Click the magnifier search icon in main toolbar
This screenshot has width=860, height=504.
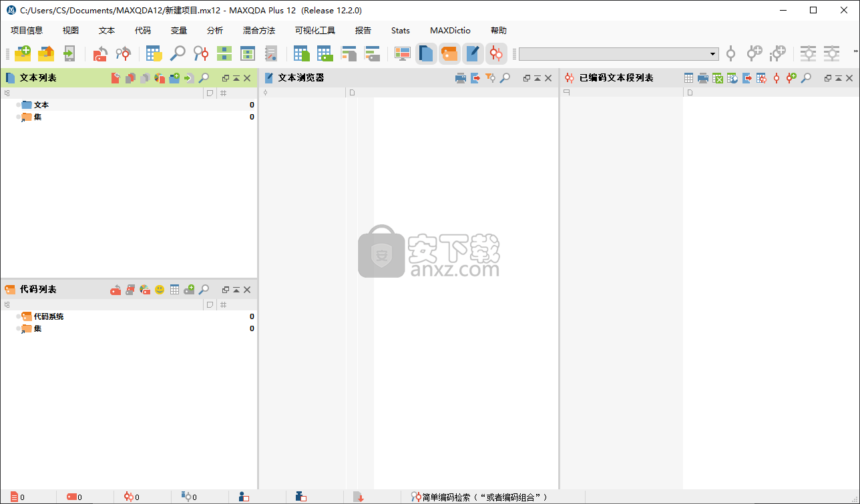click(178, 53)
